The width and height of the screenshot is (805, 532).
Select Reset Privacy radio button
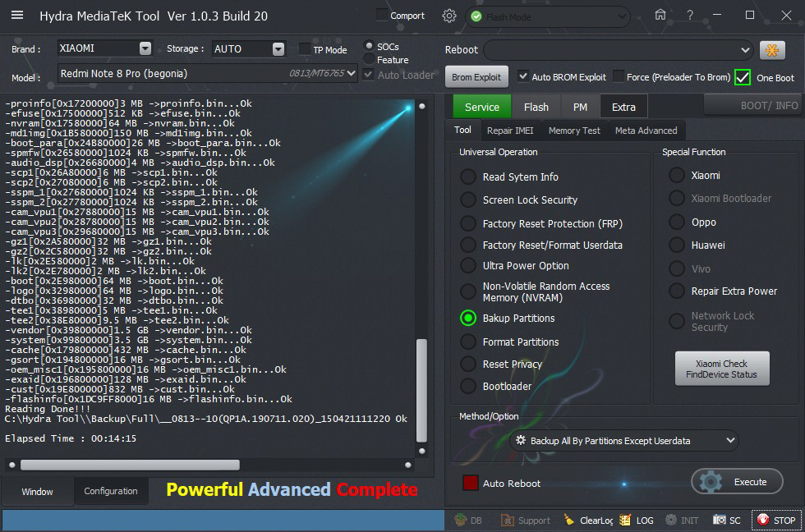click(x=467, y=364)
